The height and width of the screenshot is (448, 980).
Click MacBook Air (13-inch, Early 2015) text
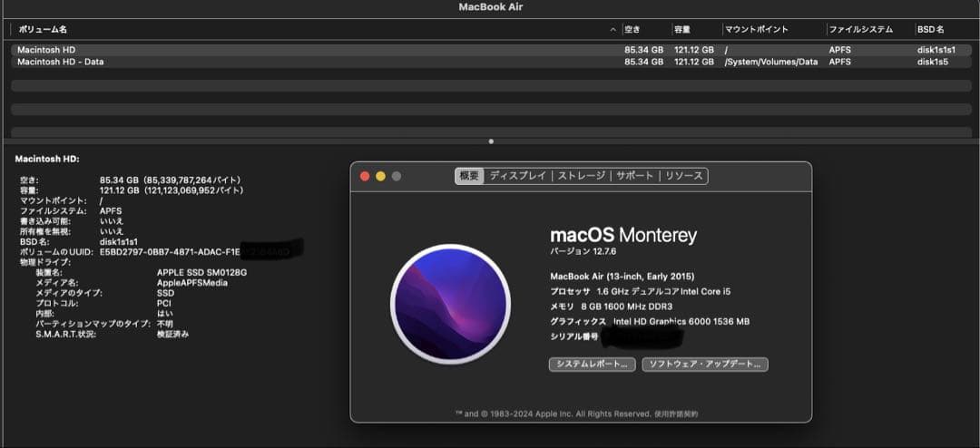tap(622, 277)
